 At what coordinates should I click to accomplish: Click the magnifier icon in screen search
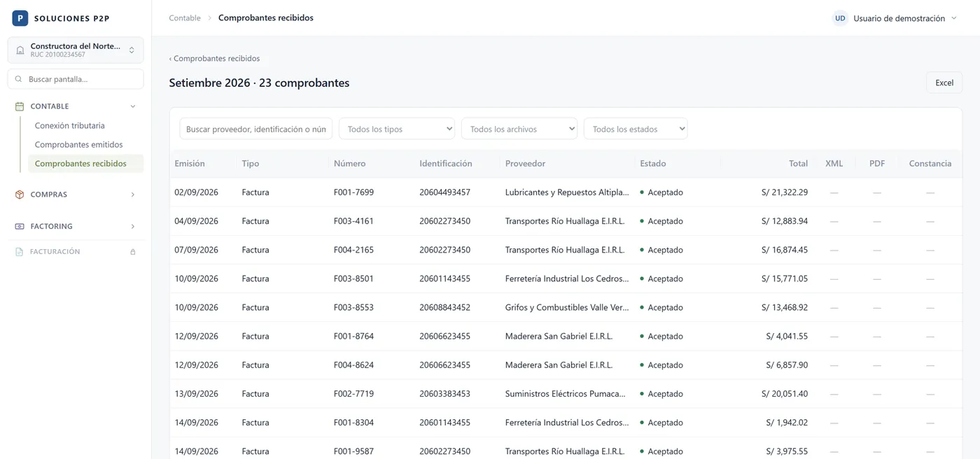tap(19, 79)
